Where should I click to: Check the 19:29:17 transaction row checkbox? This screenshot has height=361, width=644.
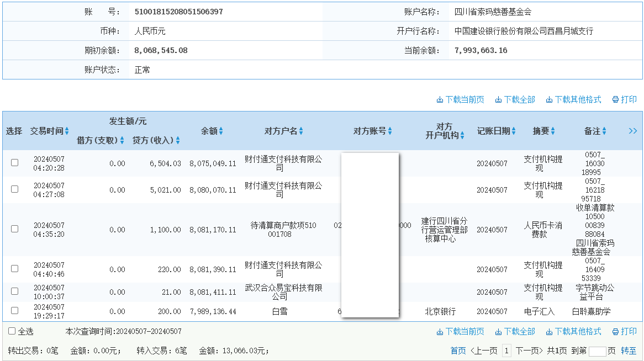[15, 310]
